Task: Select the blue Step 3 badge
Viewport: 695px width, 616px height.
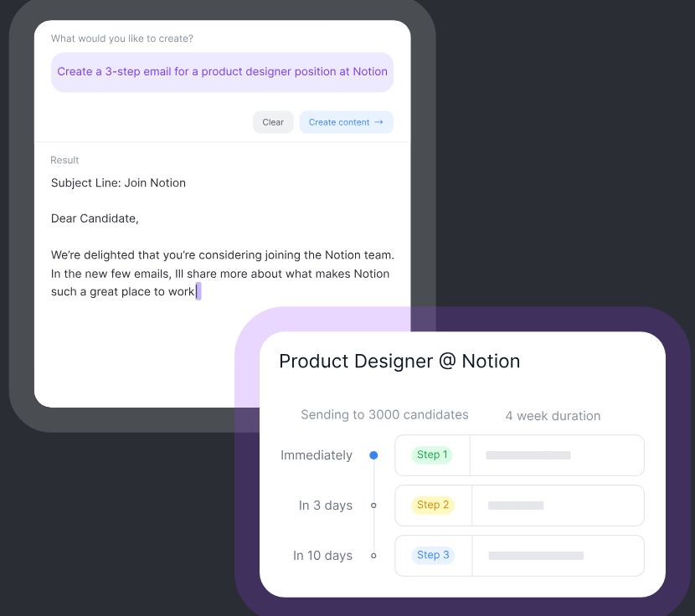Action: 433,555
